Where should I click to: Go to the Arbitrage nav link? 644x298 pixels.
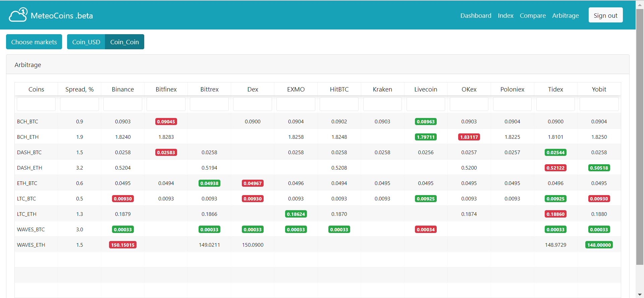pyautogui.click(x=566, y=15)
